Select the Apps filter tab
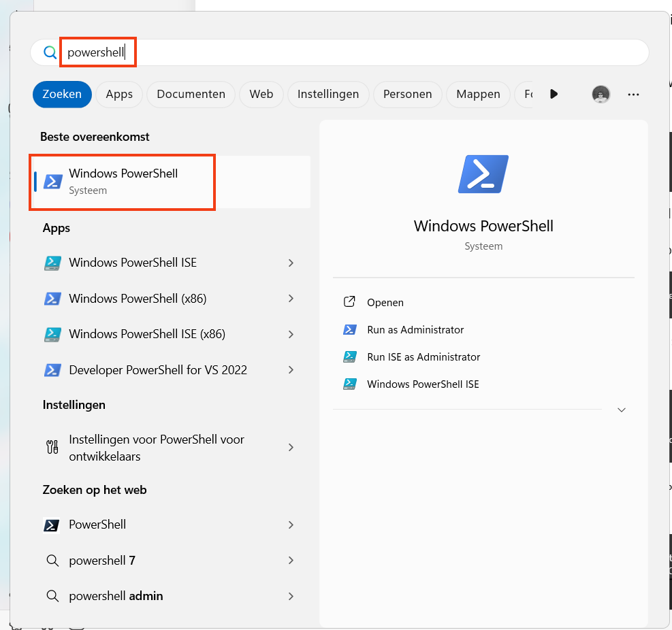The image size is (672, 630). click(x=119, y=94)
